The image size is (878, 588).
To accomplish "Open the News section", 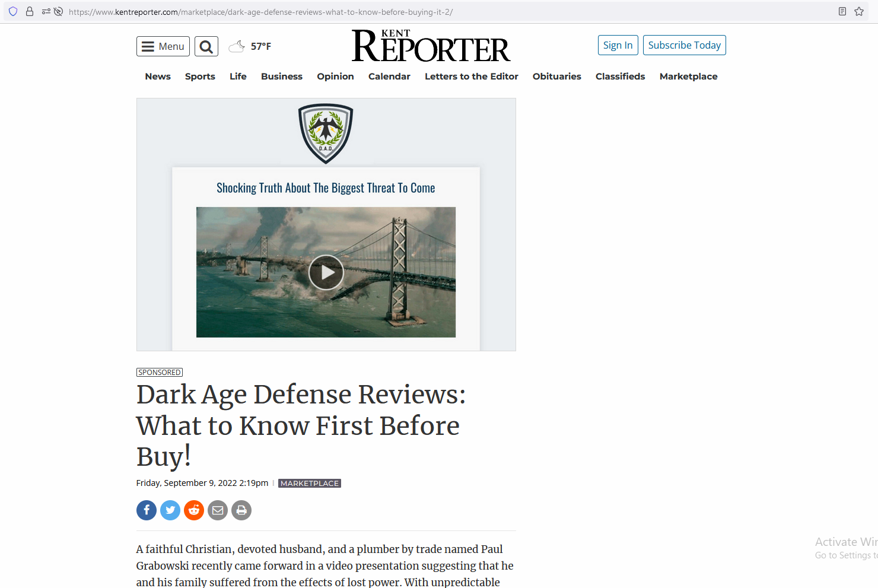I will coord(158,77).
